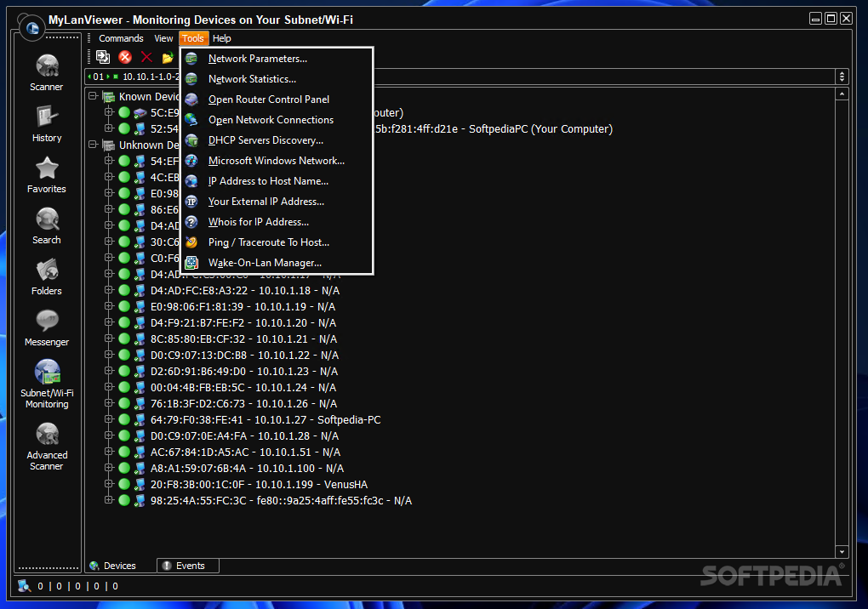Open the Folders sidebar icon
The height and width of the screenshot is (609, 868).
(47, 270)
